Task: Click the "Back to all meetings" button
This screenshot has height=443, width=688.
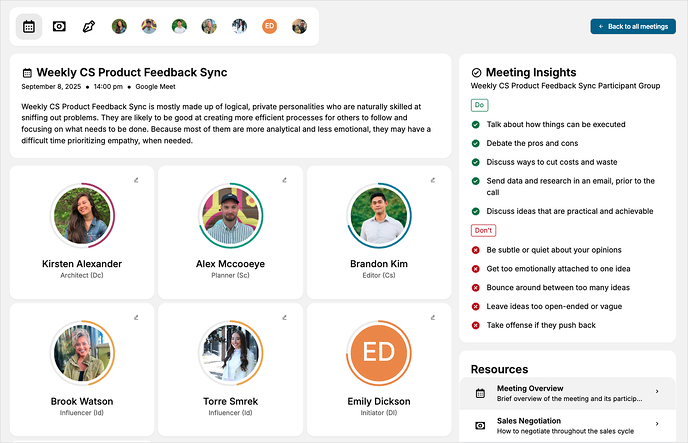Action: (x=633, y=27)
